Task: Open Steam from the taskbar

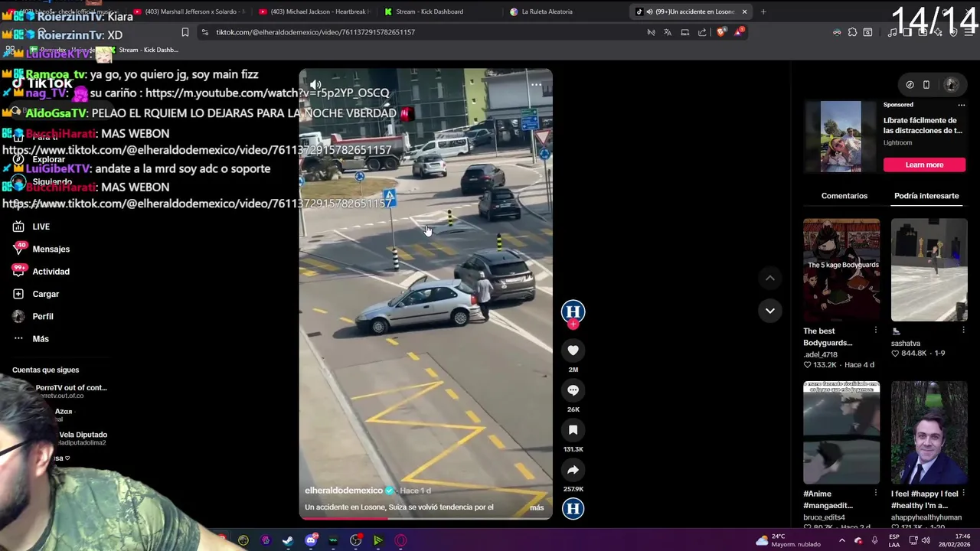Action: tap(288, 540)
